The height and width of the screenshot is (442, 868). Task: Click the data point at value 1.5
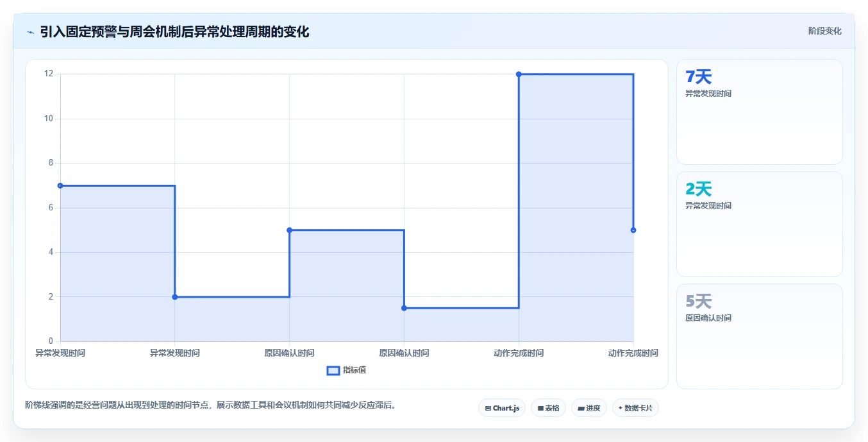click(x=404, y=308)
